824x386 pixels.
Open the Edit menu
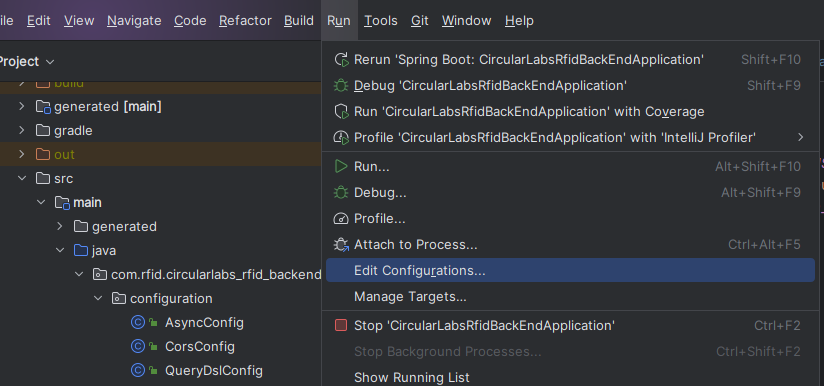pyautogui.click(x=39, y=20)
